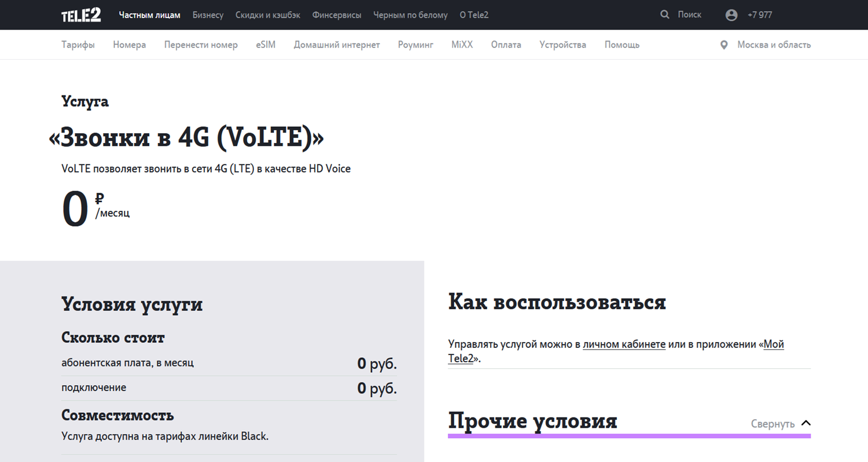Viewport: 868px width, 462px height.
Task: Open Частным лицам section
Action: pos(150,15)
